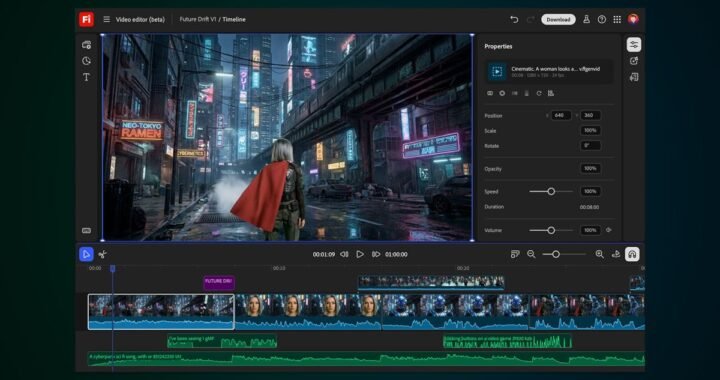Open the import panel icon in right sidebar
Image resolution: width=720 pixels, height=380 pixels.
click(634, 77)
